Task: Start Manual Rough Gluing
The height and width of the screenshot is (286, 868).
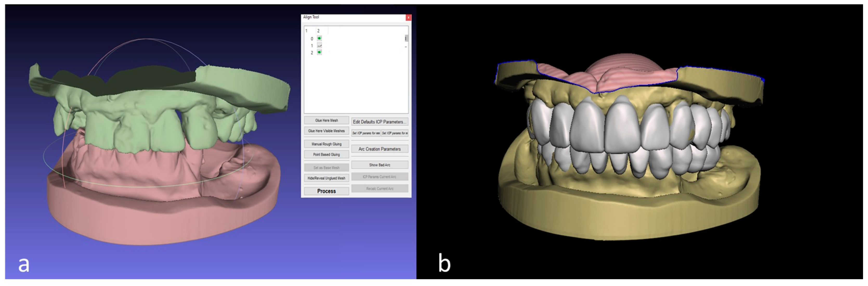Action: pyautogui.click(x=326, y=144)
